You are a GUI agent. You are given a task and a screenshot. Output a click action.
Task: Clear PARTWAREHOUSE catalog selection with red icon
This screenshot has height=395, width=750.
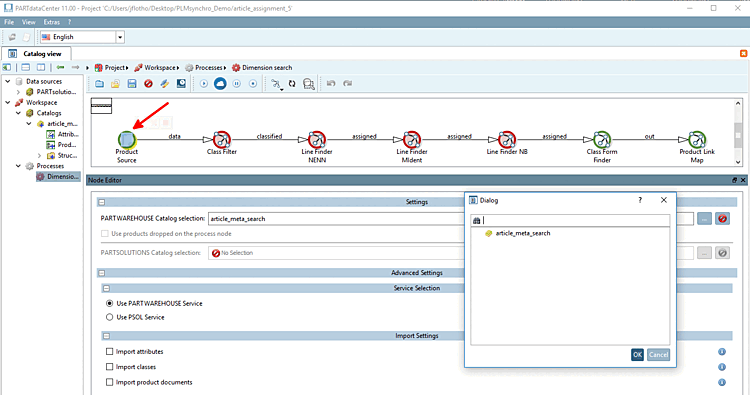pos(722,219)
